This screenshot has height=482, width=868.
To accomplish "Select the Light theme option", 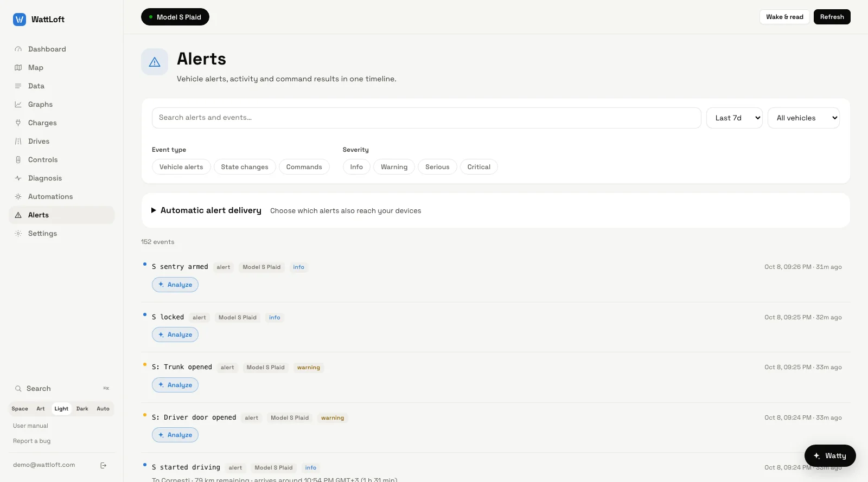I will click(x=61, y=409).
